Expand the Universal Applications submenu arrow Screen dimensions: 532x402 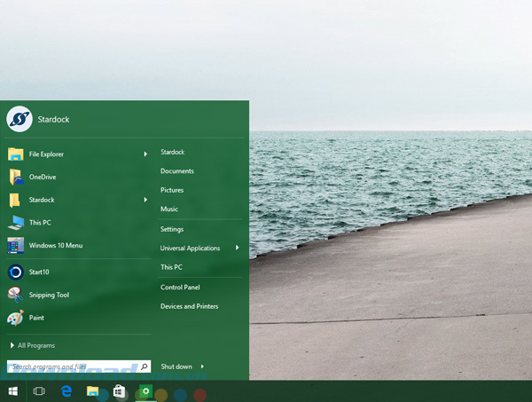click(238, 248)
